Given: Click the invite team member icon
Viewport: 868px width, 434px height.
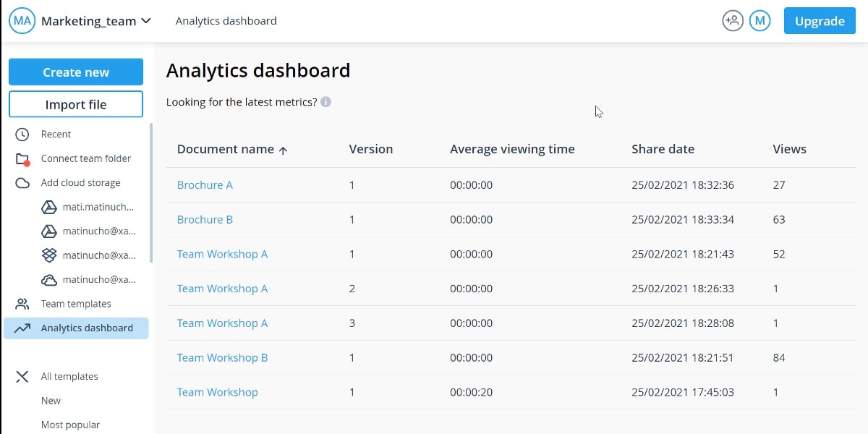Looking at the screenshot, I should 733,21.
